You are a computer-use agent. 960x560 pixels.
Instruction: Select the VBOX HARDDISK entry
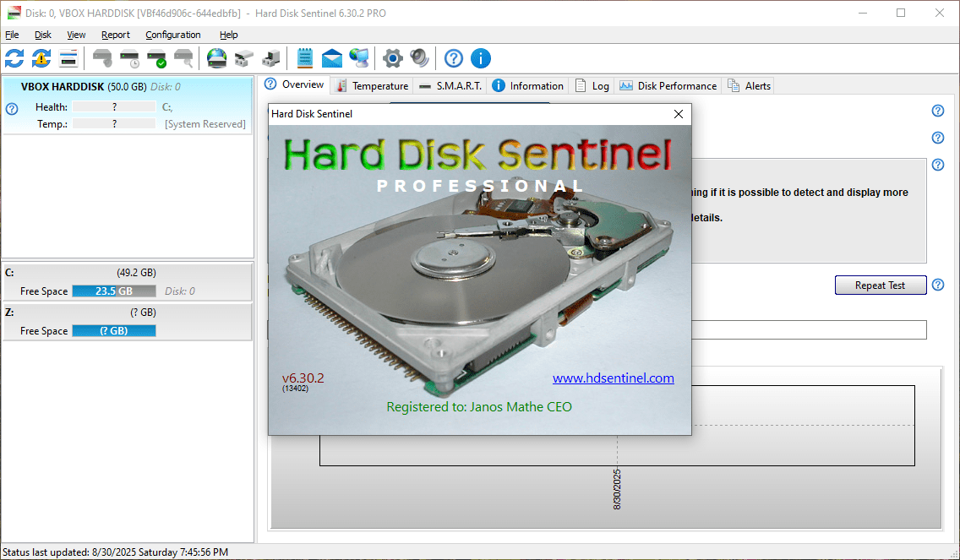(x=128, y=106)
